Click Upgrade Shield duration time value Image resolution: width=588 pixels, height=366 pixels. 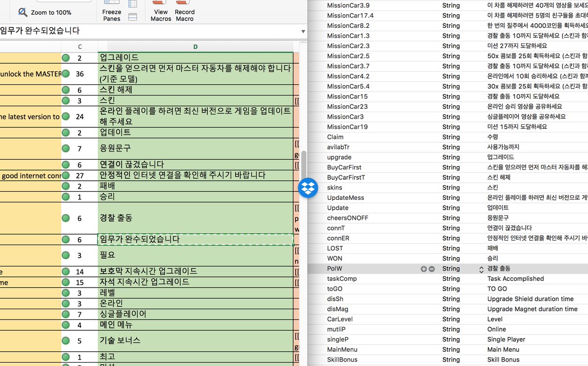(530, 299)
